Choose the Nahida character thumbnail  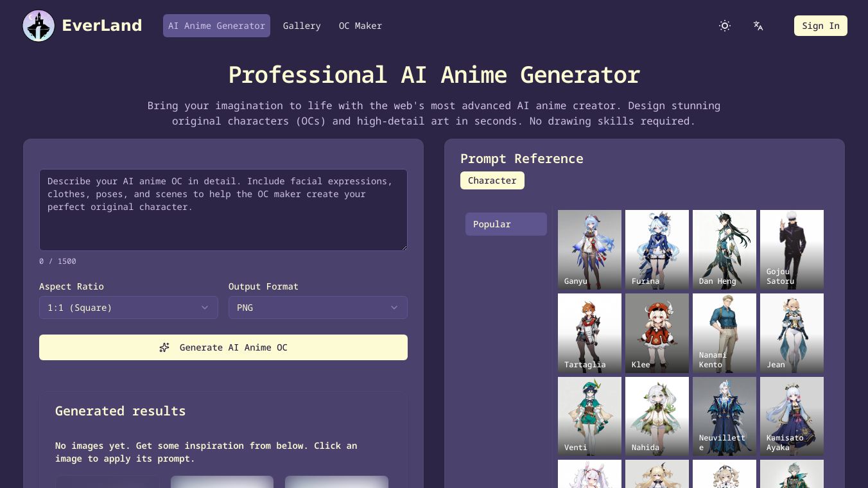[657, 416]
